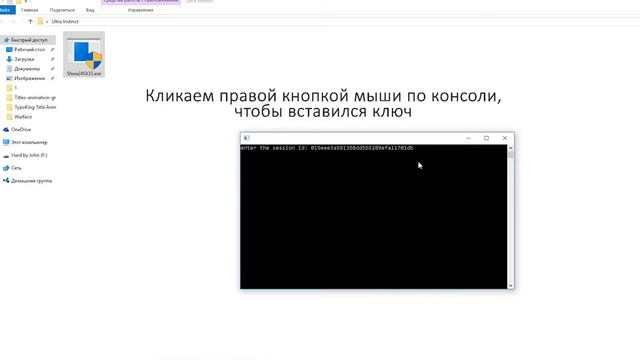Select the exe file with shield icon
The width and height of the screenshot is (640, 360).
[x=84, y=54]
